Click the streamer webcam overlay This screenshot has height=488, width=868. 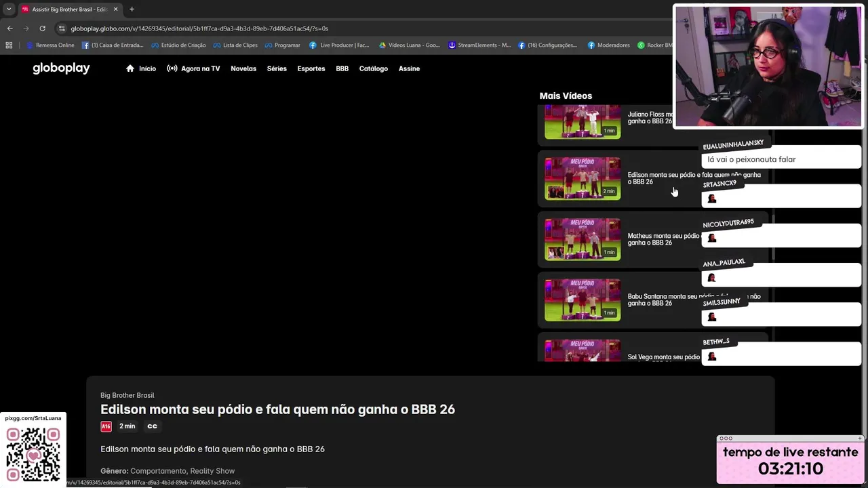tap(768, 66)
